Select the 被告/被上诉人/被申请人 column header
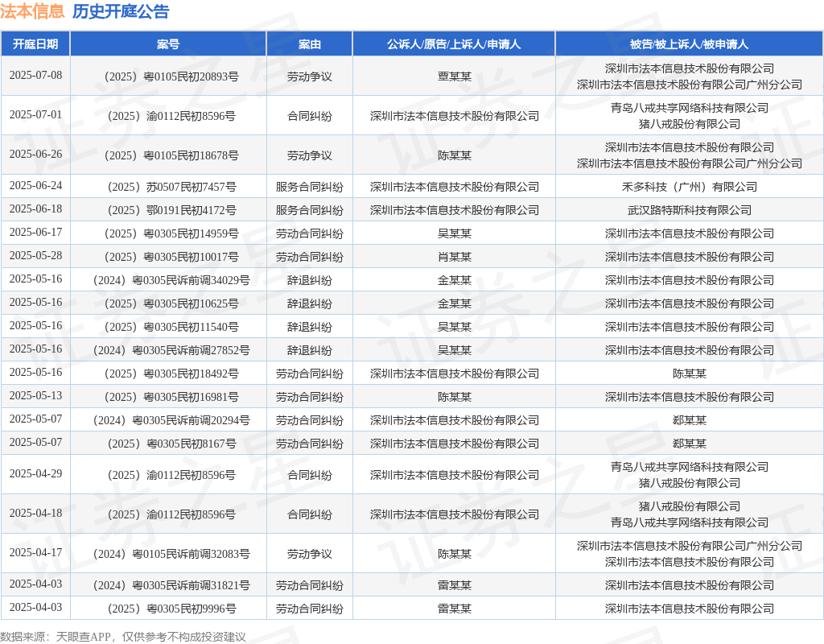 click(x=689, y=44)
